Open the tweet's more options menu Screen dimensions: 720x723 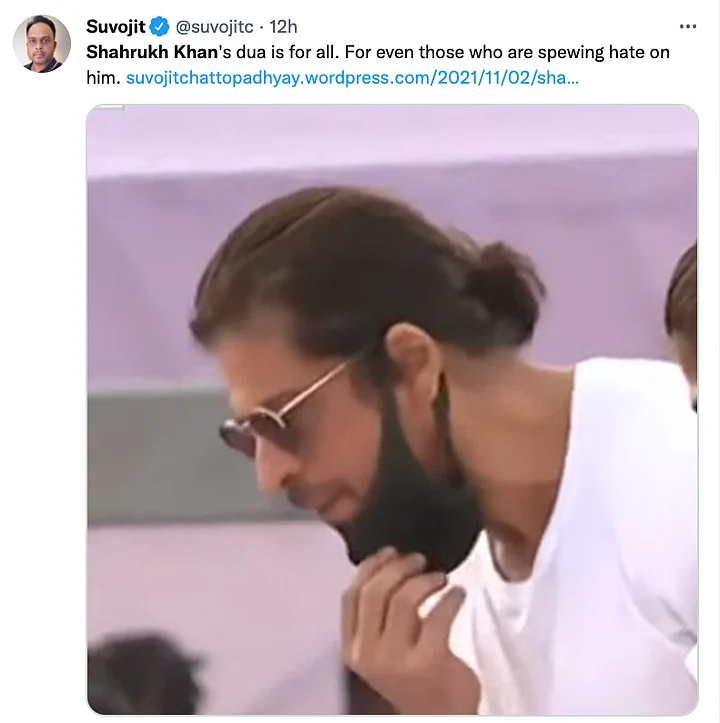(687, 27)
